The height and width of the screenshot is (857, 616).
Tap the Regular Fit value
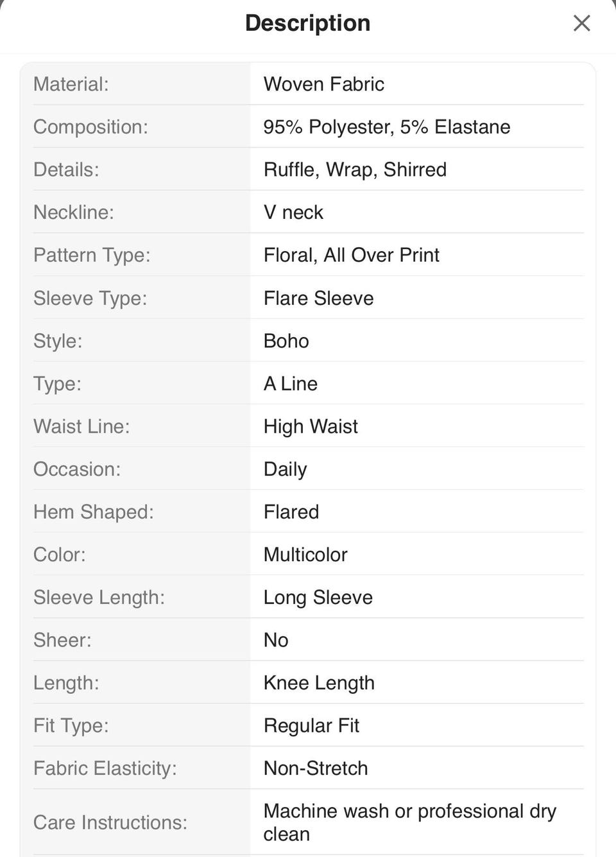click(311, 726)
